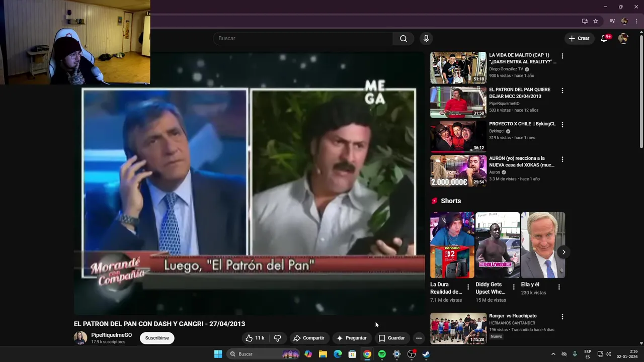The image size is (644, 362).
Task: Click Auron channel name text
Action: [x=495, y=172]
